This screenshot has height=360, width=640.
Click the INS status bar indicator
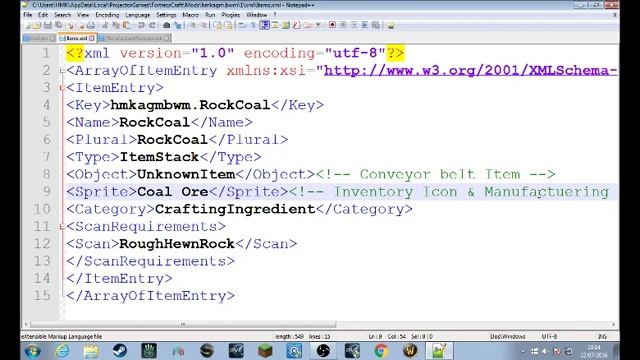click(x=602, y=337)
